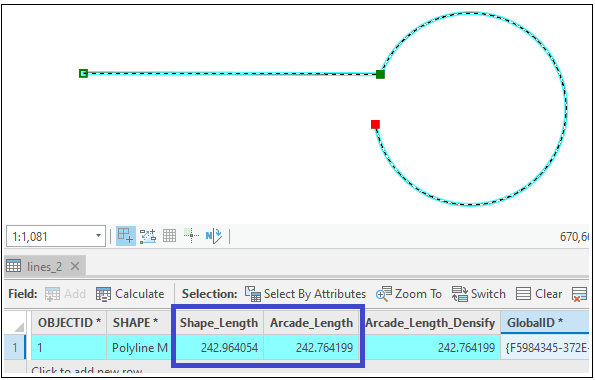Open the map scale dropdown arrow
595x380 pixels.
point(98,236)
